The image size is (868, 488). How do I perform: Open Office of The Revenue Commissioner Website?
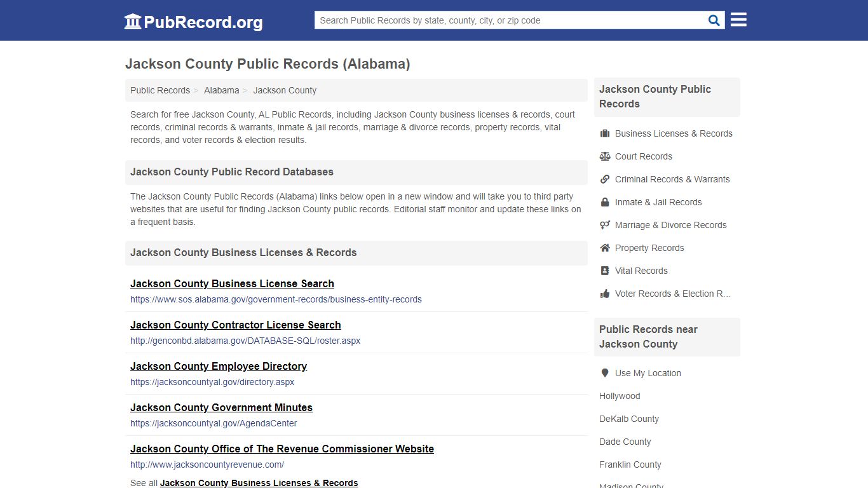282,449
